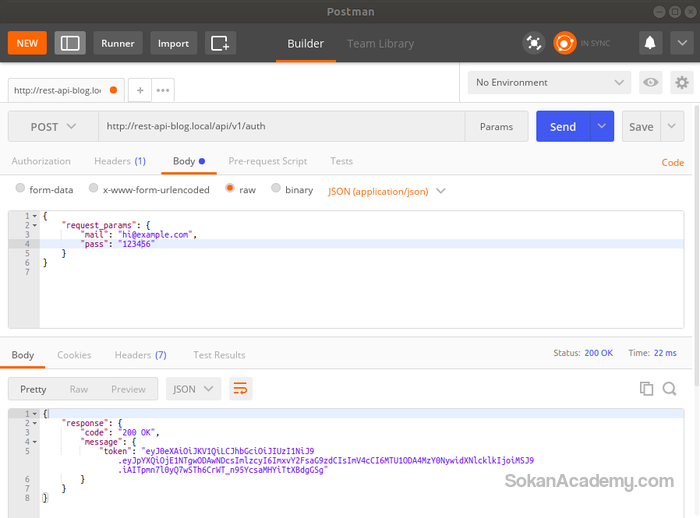Switch to Builder tab
Screen dimensions: 700x518
pos(305,44)
